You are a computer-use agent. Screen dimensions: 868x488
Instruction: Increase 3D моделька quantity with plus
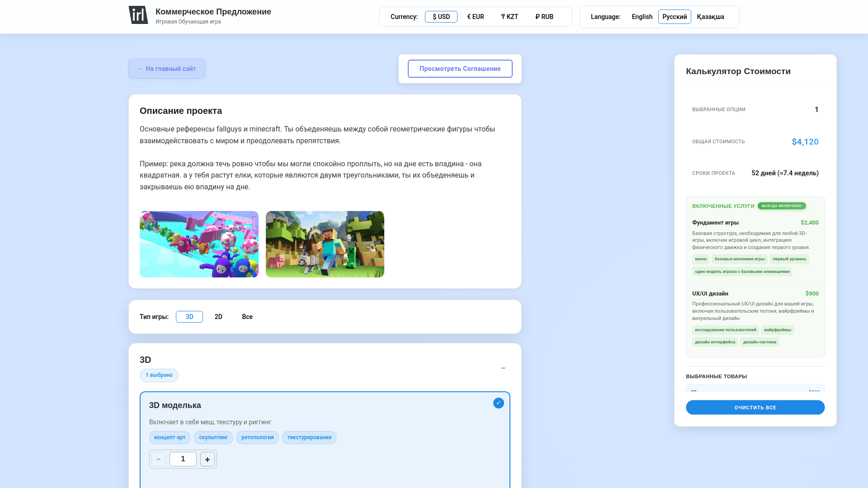208,459
